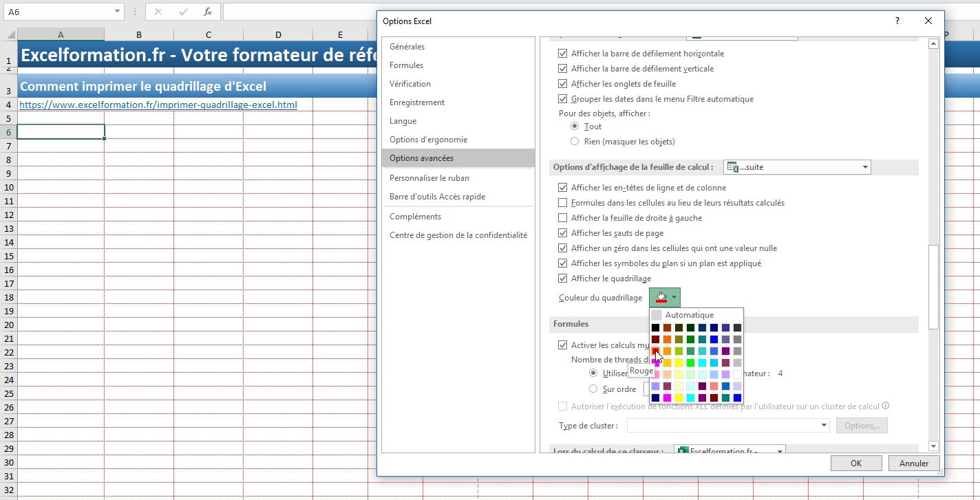Close the Options Excel dialog
980x500 pixels.
(x=928, y=21)
